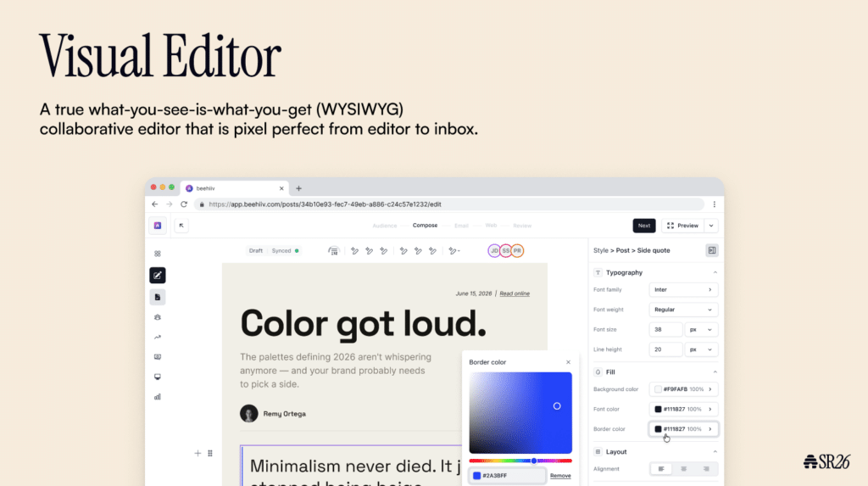Click Remy Ortega's author photo

pyautogui.click(x=249, y=413)
